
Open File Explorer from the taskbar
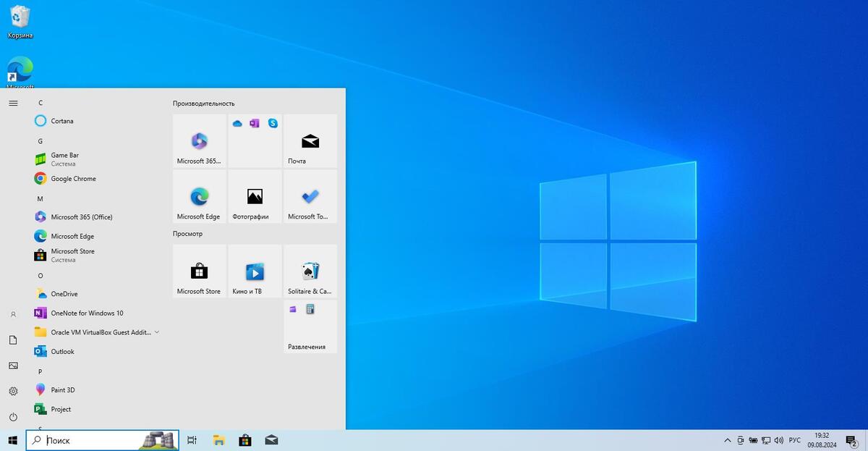(218, 440)
